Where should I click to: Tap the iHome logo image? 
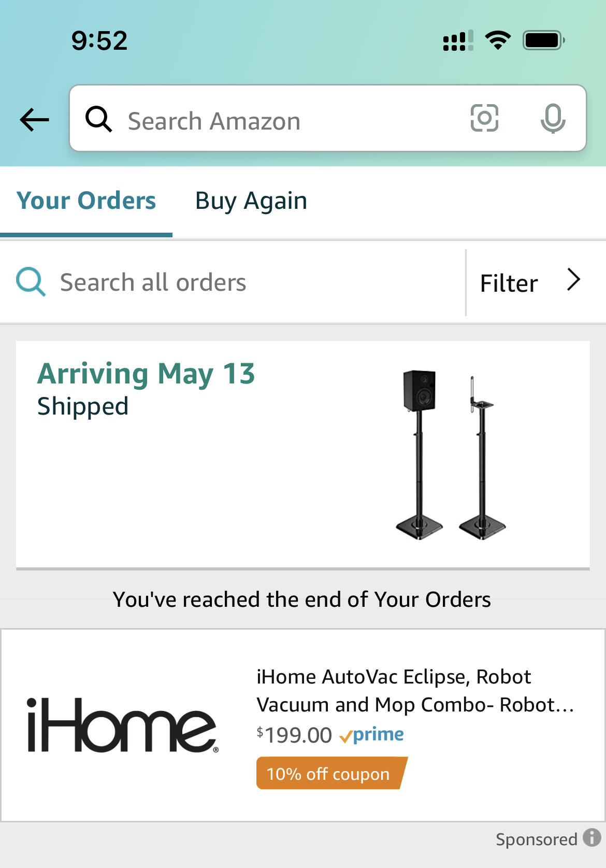coord(122,724)
